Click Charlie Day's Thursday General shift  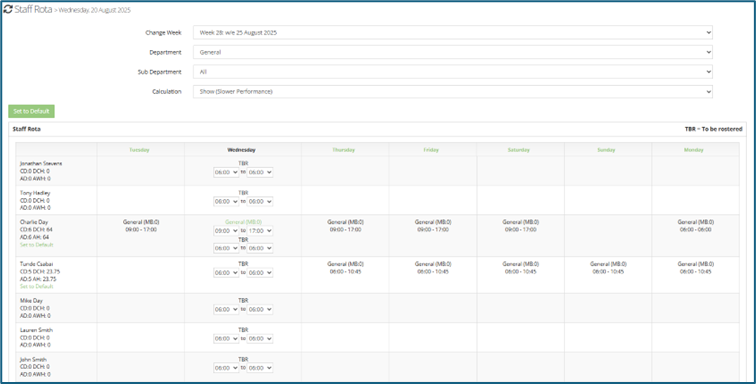(x=345, y=226)
